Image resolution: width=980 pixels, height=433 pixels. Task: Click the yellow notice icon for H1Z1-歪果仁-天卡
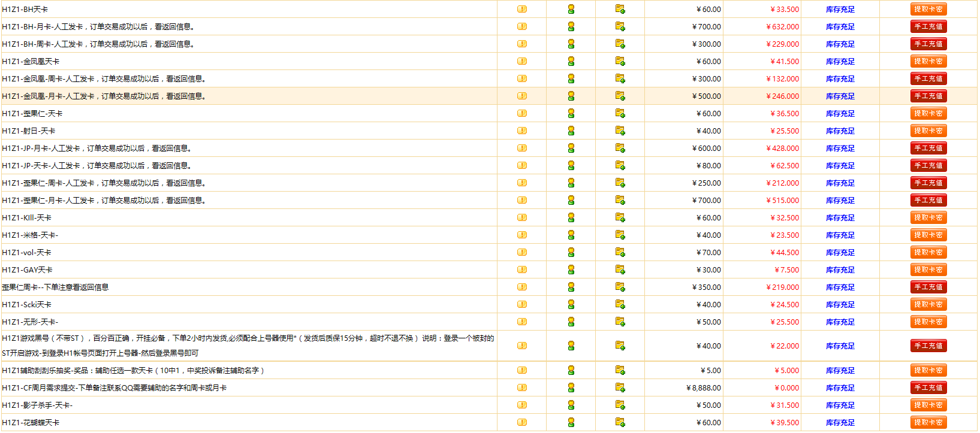coord(522,113)
